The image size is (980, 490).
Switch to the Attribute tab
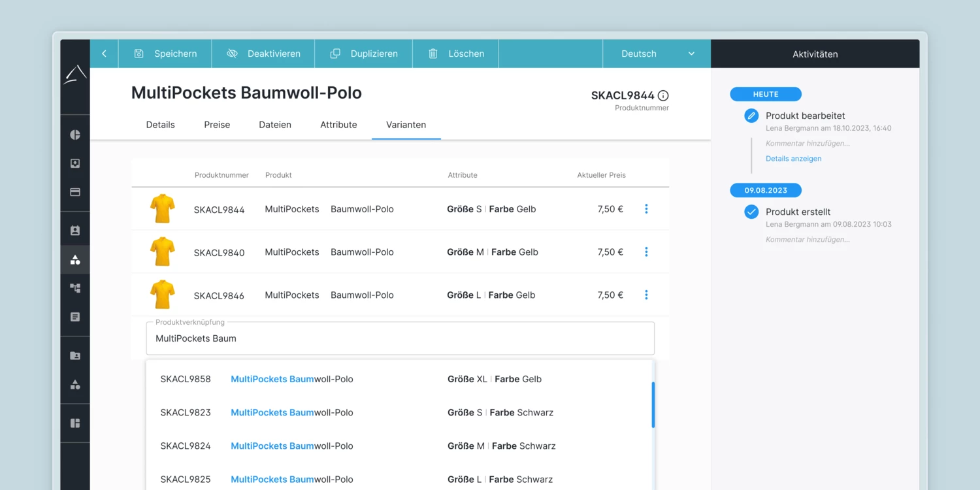(x=338, y=125)
